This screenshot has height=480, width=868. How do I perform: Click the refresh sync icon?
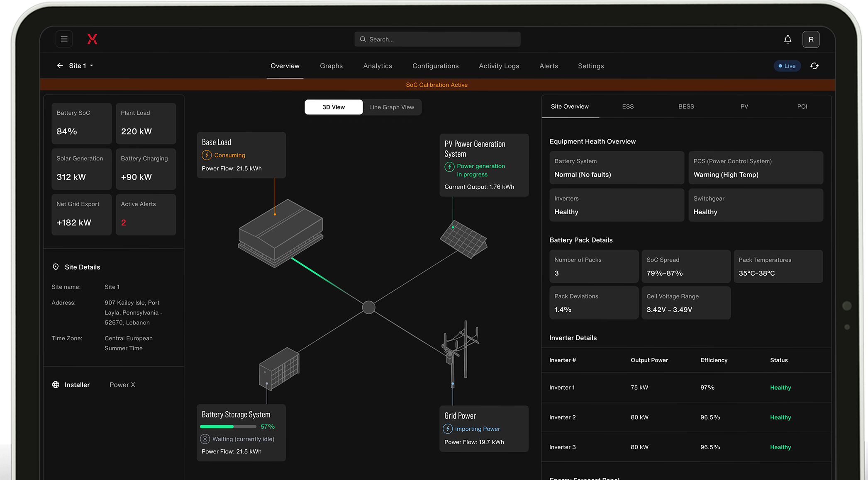(814, 66)
